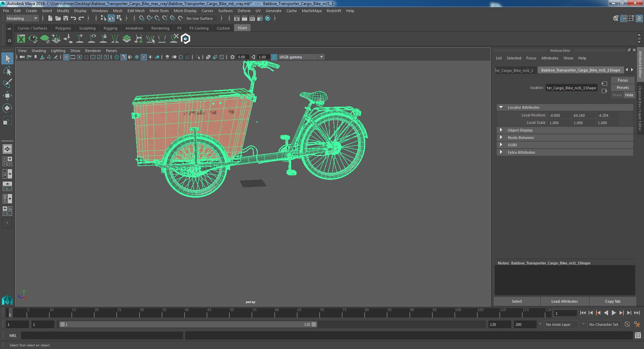
Task: Undo last action via toolbar arrow
Action: click(x=73, y=18)
